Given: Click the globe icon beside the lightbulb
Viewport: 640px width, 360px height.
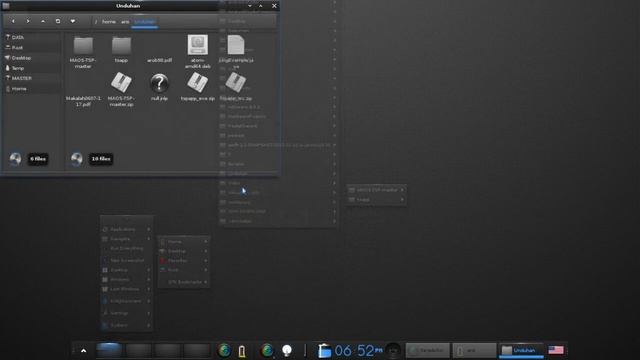Looking at the screenshot, I should point(267,351).
